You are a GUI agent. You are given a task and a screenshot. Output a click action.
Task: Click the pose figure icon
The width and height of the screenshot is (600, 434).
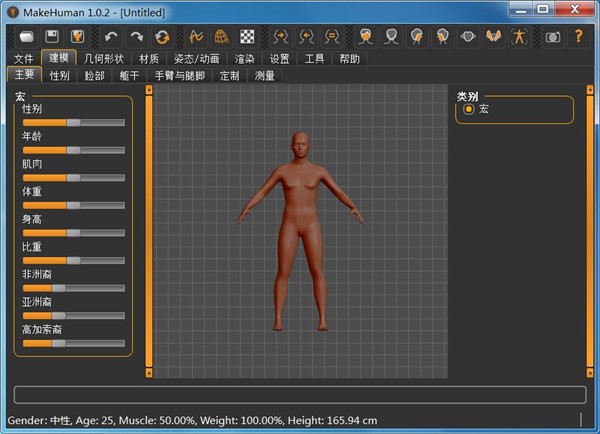518,37
